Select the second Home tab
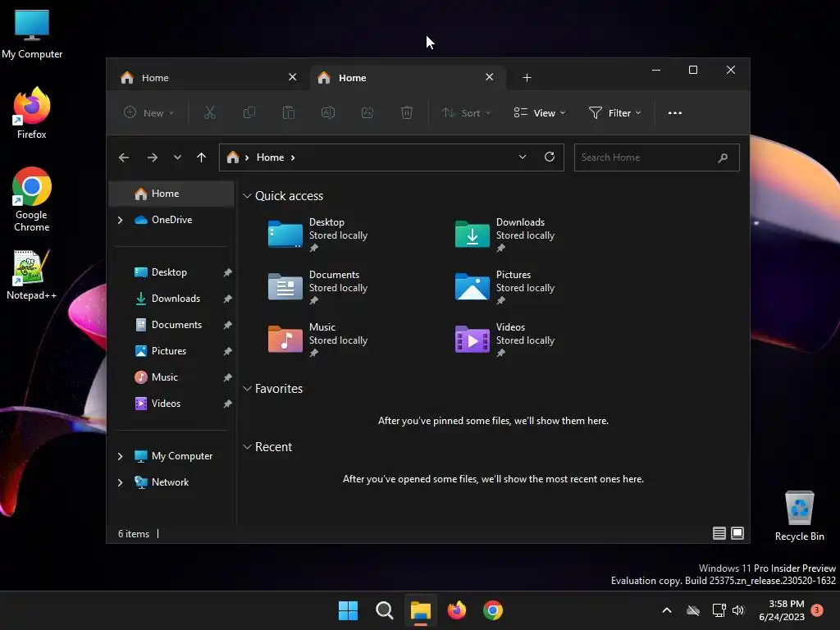 click(407, 78)
